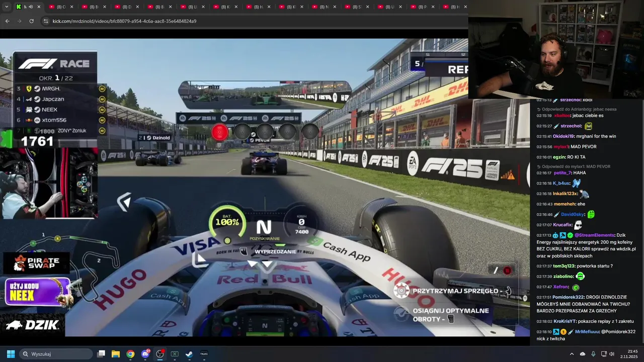Mute the Kick tab via speaker icon

30,7
